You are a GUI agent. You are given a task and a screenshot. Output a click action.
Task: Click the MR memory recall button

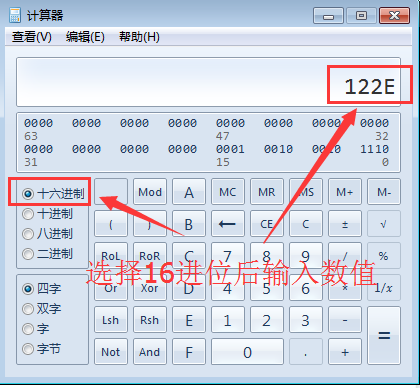(267, 192)
